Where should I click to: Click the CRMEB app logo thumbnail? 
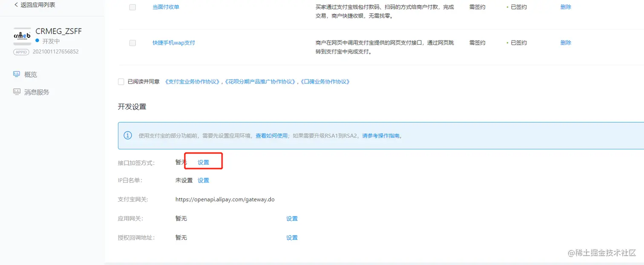[x=22, y=37]
